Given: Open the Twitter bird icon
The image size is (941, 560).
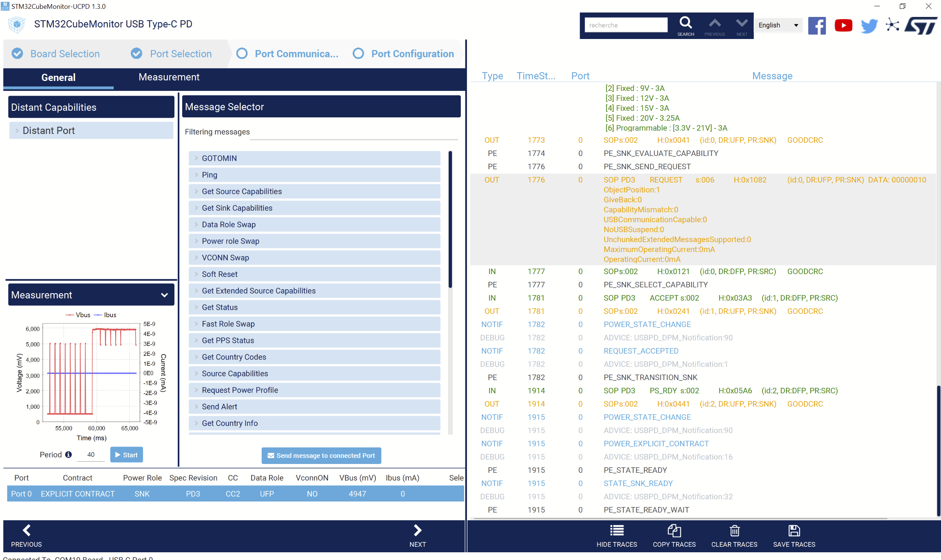Looking at the screenshot, I should coord(869,26).
